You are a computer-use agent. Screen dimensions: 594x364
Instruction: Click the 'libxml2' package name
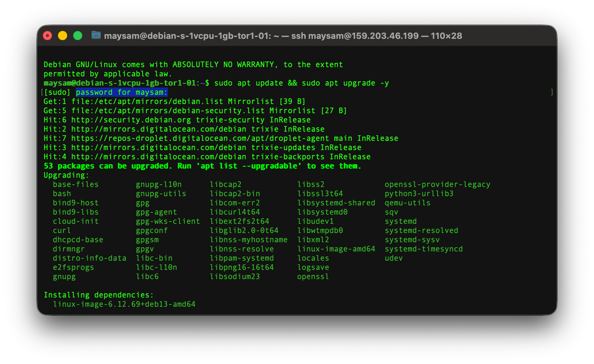313,240
